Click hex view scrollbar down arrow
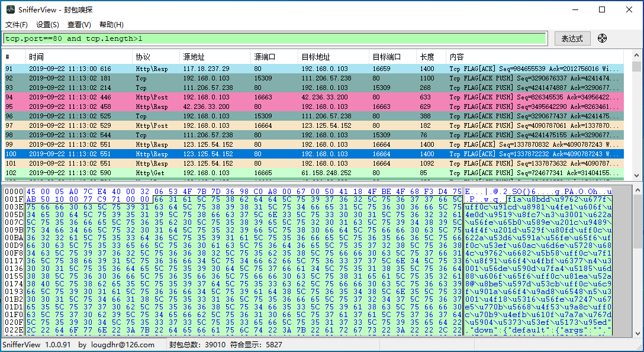Image resolution: width=644 pixels, height=352 pixels. (637, 332)
